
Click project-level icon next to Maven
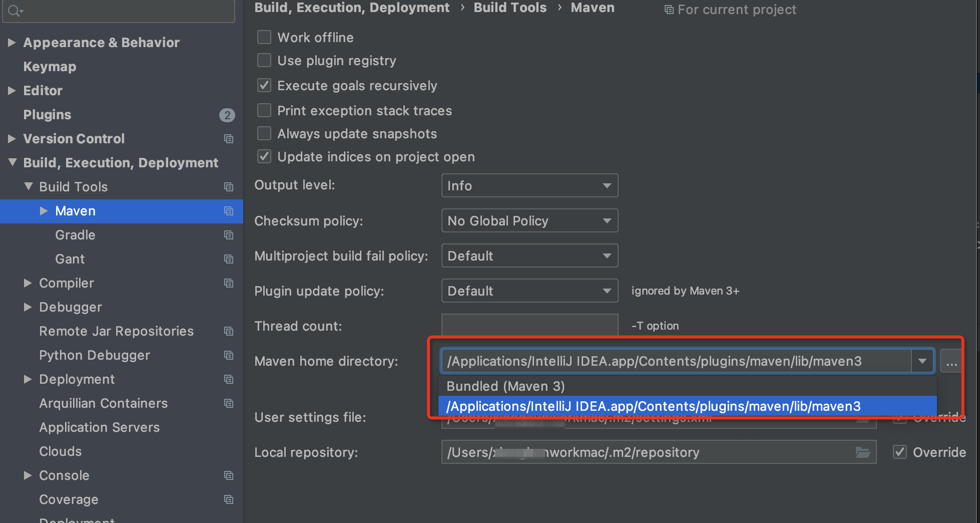(229, 211)
